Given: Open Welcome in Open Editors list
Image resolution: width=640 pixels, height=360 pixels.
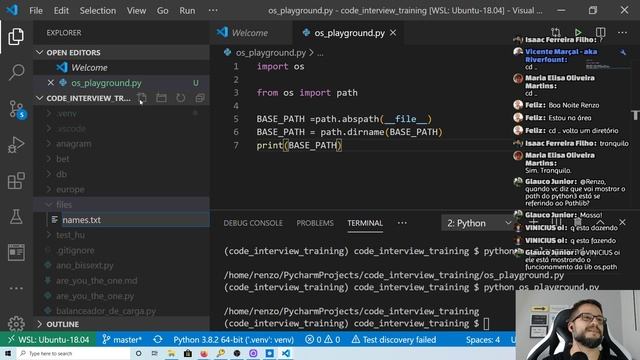Looking at the screenshot, I should (x=122, y=67).
